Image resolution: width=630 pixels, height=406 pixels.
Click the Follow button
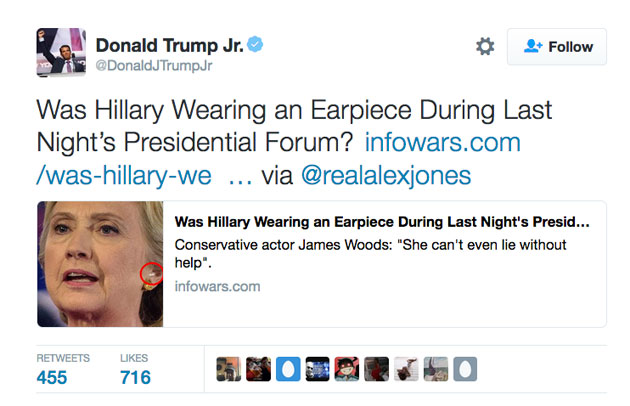click(x=557, y=47)
